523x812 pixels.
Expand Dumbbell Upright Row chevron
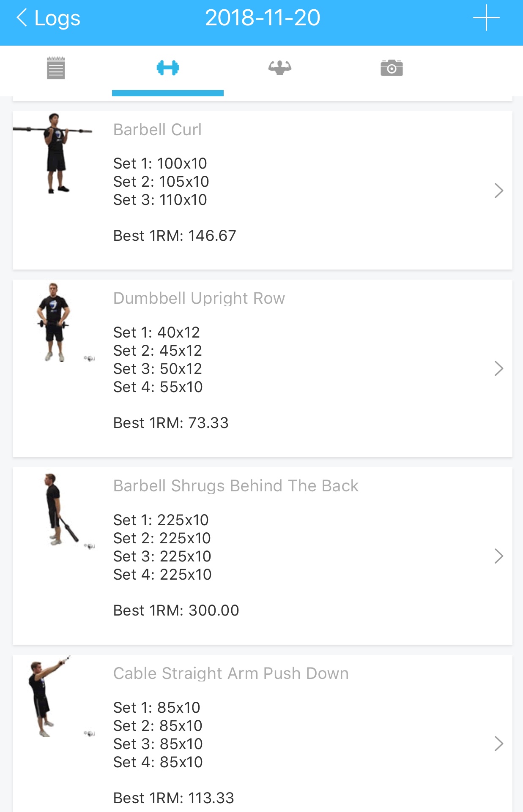[499, 369]
